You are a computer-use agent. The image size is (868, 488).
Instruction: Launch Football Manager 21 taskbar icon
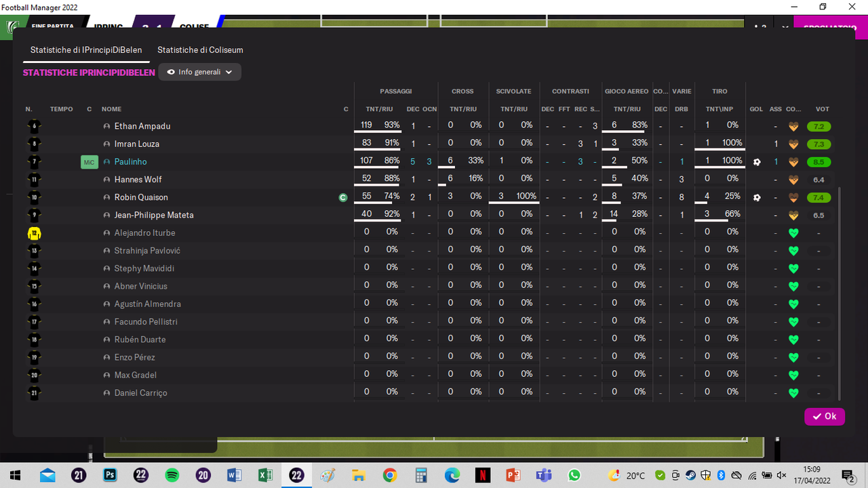79,475
